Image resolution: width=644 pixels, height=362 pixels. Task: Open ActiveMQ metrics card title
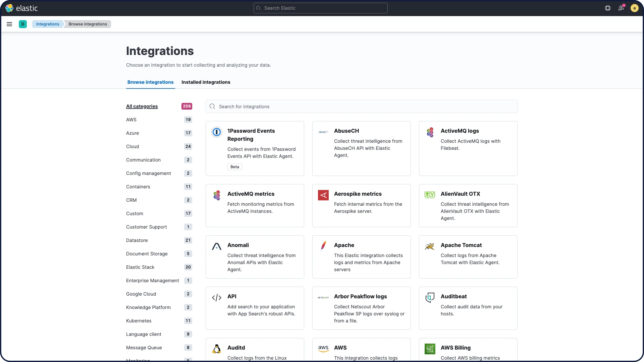click(251, 194)
